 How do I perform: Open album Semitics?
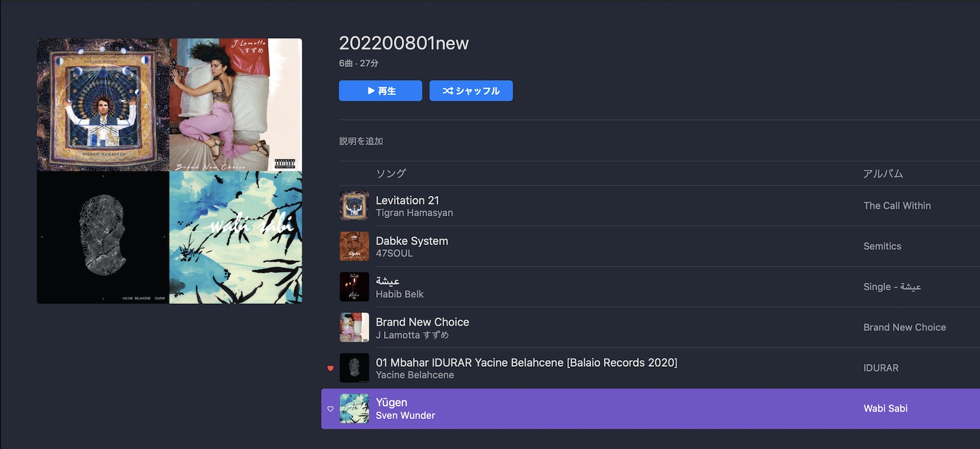click(882, 246)
